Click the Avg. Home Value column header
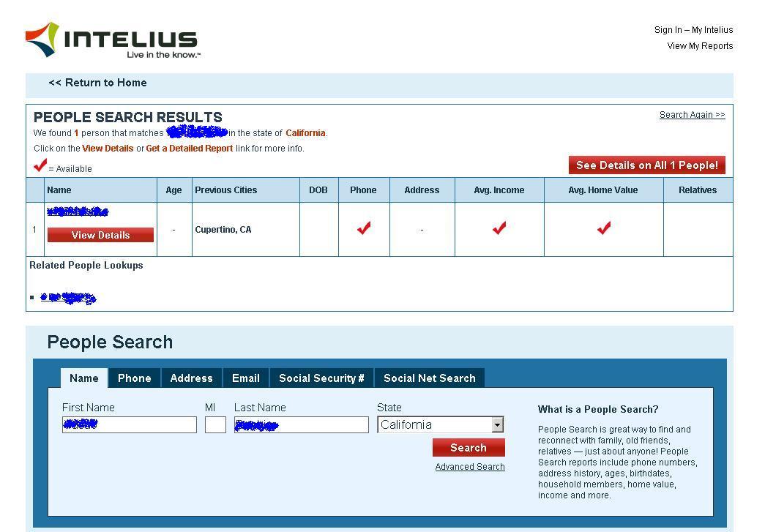 (x=603, y=190)
